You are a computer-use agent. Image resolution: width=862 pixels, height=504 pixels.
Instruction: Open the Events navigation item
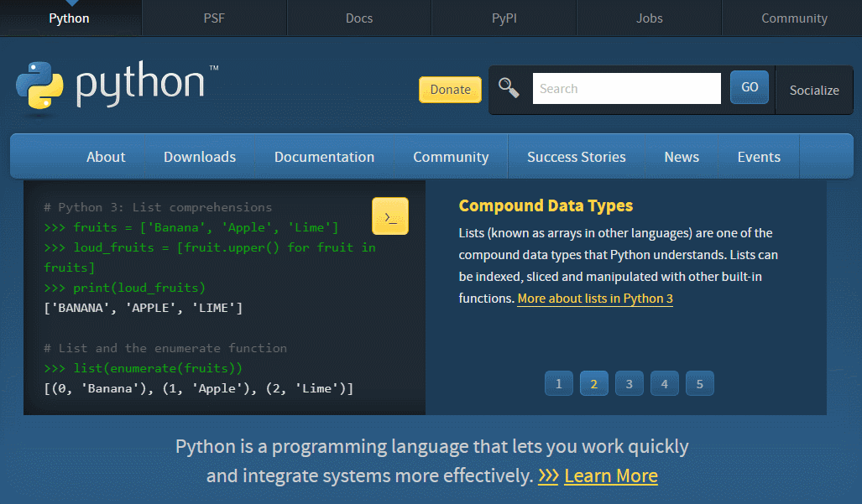[759, 157]
